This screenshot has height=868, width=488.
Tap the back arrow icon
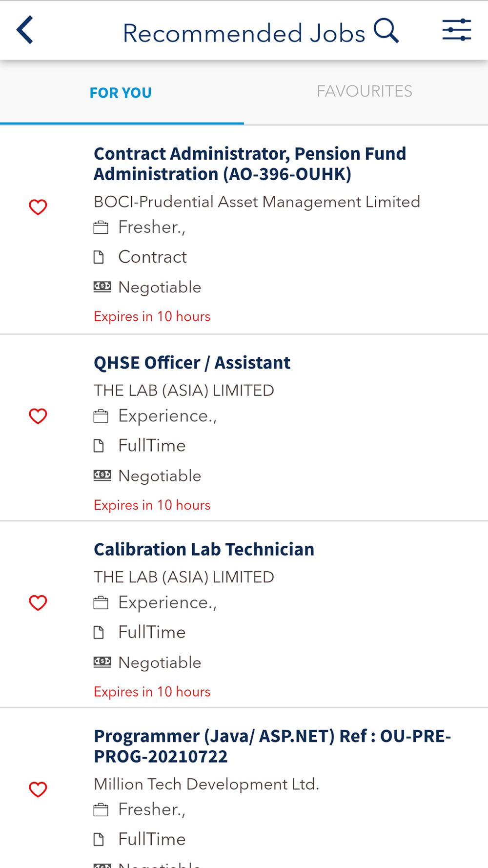coord(25,30)
